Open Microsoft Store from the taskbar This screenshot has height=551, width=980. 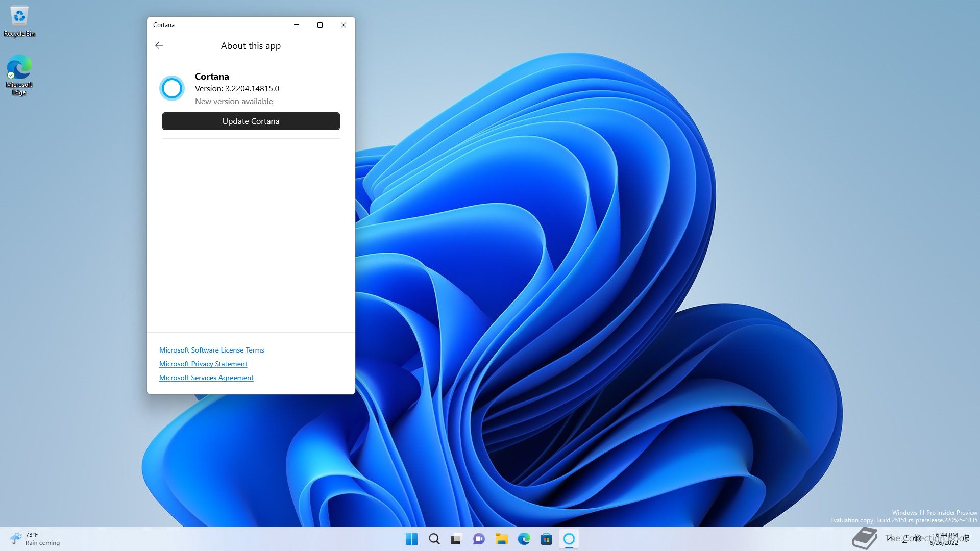coord(546,539)
